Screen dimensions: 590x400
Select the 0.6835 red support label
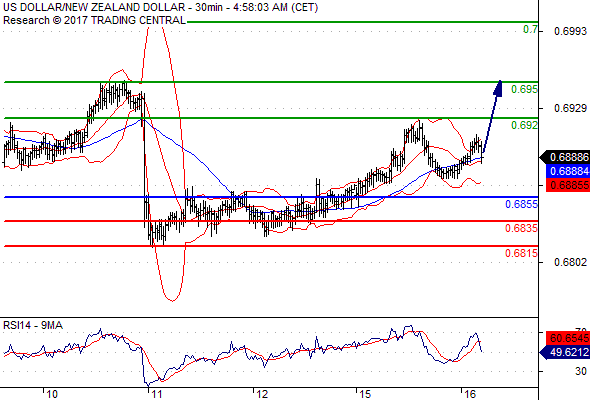coord(521,228)
